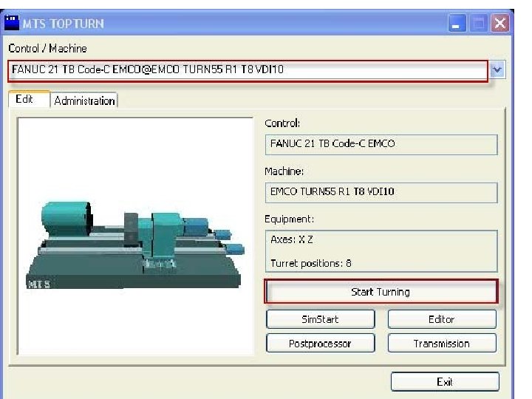Click the 'Axes: X Z' equipment text
The height and width of the screenshot is (399, 532).
click(292, 239)
